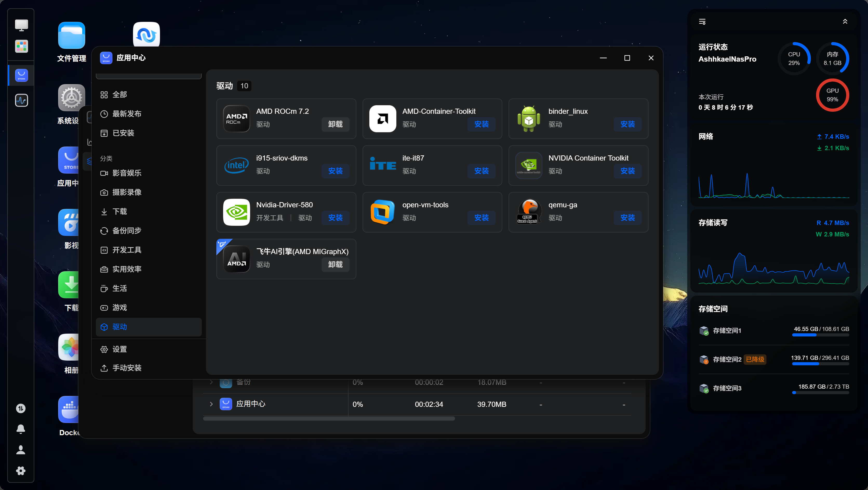This screenshot has height=490, width=868.
Task: Open the 系统设置 gear desktop icon
Action: (x=71, y=98)
